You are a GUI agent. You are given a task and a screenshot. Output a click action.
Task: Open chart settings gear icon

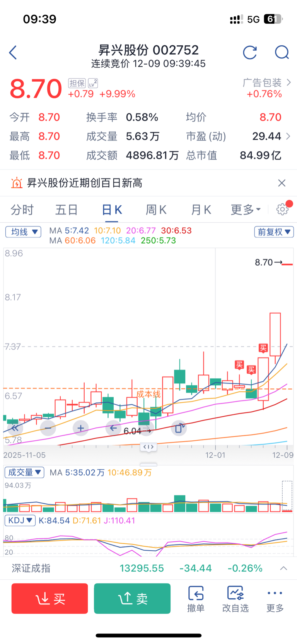click(282, 210)
